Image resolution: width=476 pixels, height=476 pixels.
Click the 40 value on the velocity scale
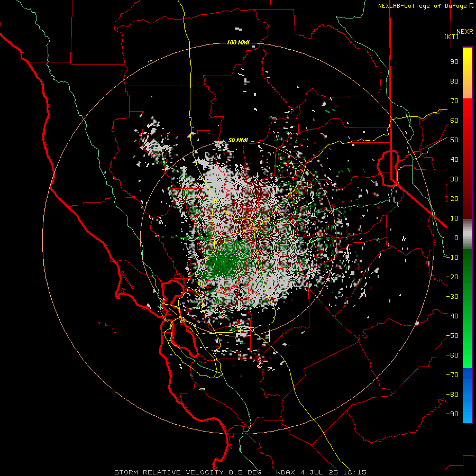(454, 159)
